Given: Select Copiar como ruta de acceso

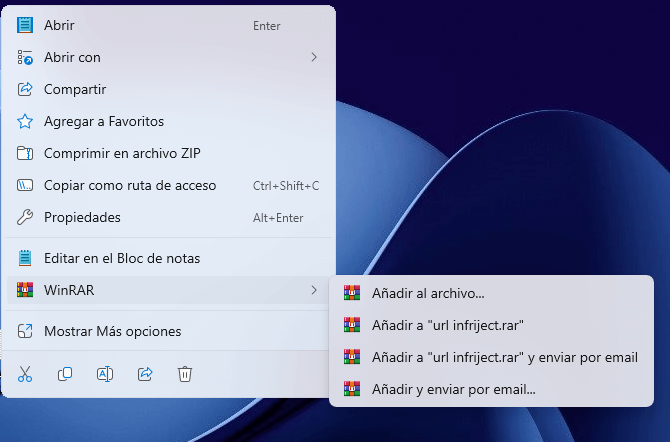Looking at the screenshot, I should click(x=168, y=185).
